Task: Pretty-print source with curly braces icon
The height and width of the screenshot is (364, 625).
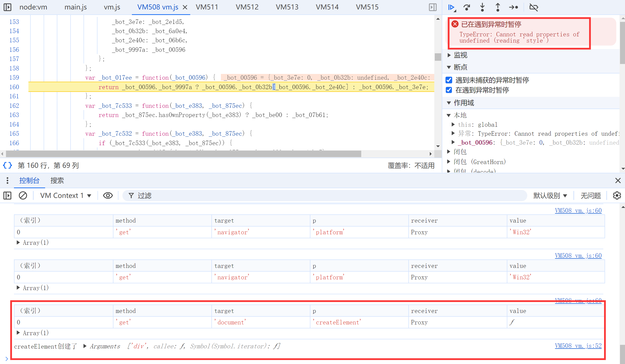Action: click(x=7, y=165)
